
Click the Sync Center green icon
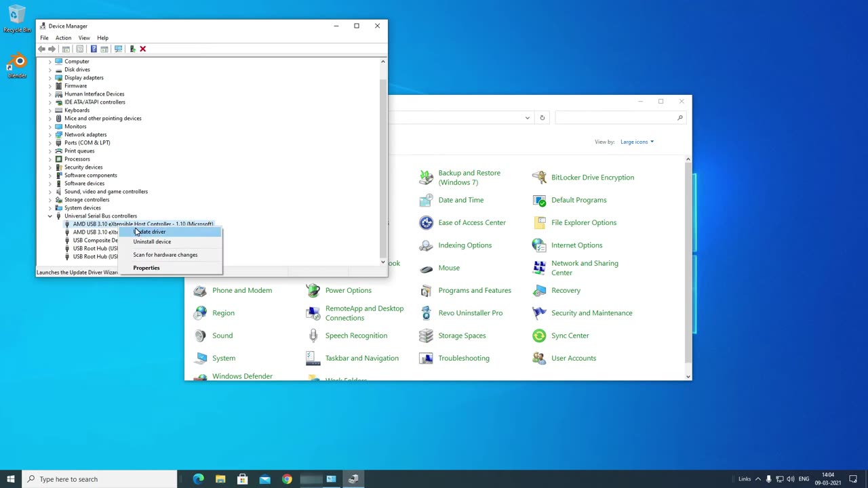pyautogui.click(x=539, y=335)
